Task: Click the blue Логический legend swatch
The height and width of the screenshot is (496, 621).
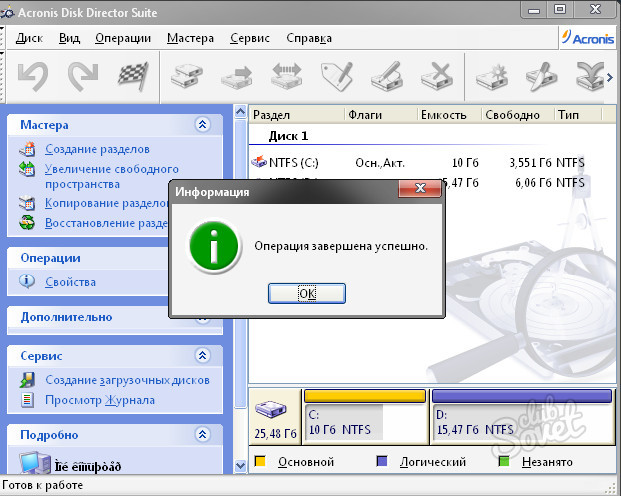Action: 382,462
